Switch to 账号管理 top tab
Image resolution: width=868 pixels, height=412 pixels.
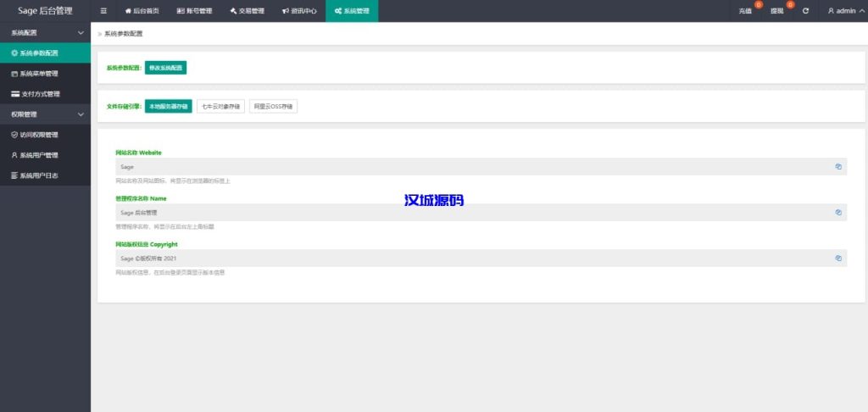click(194, 11)
